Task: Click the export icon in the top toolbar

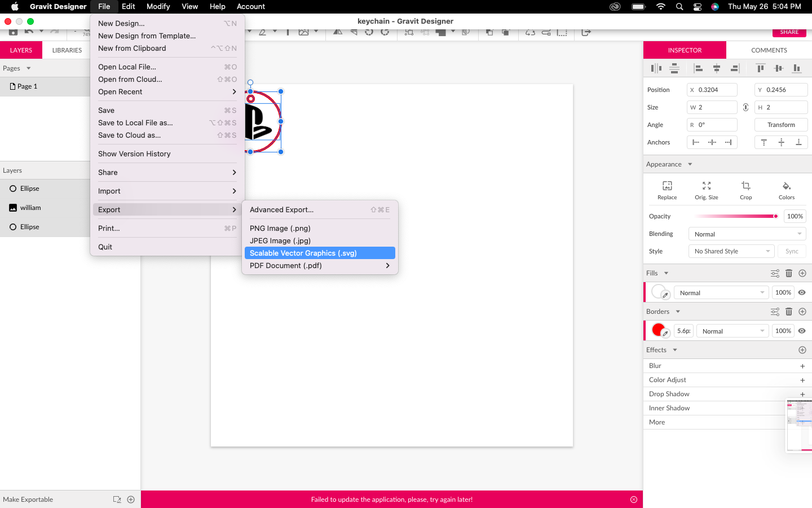Action: coord(586,32)
